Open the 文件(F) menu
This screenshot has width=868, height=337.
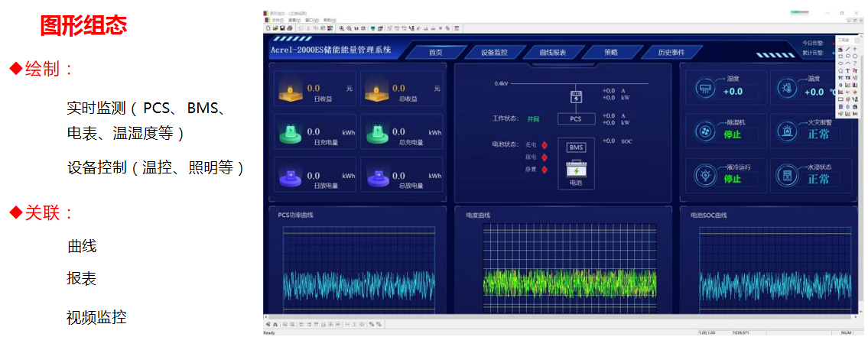click(x=278, y=20)
